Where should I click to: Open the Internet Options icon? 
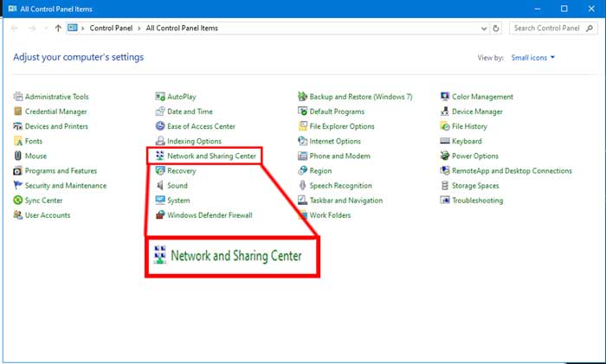point(302,141)
